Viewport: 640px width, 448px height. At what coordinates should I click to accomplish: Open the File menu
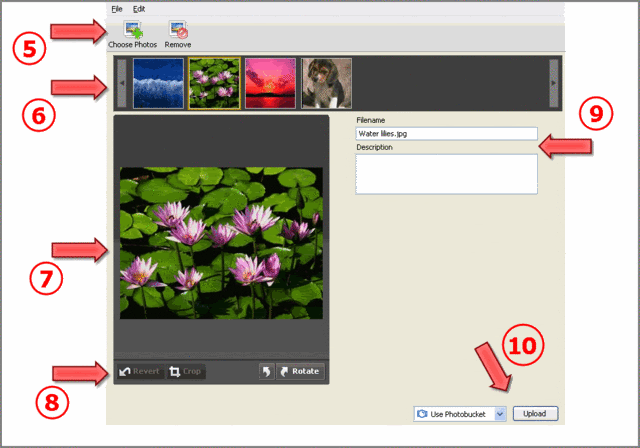pos(117,9)
